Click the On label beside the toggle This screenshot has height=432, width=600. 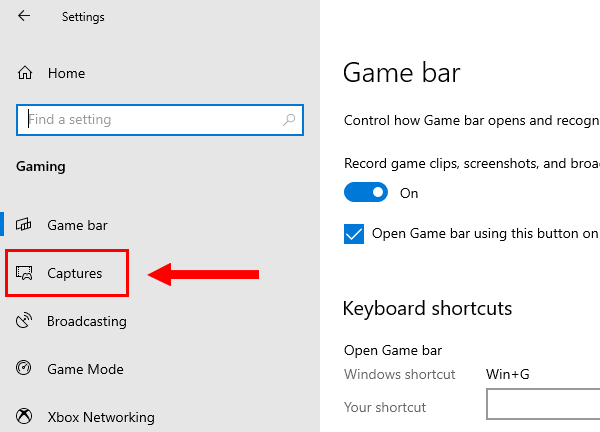pos(409,193)
